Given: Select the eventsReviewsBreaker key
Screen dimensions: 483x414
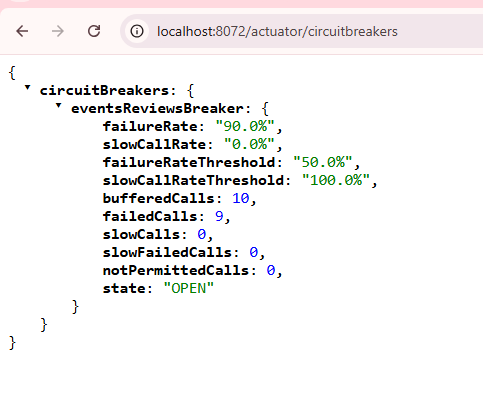Looking at the screenshot, I should coord(157,109).
